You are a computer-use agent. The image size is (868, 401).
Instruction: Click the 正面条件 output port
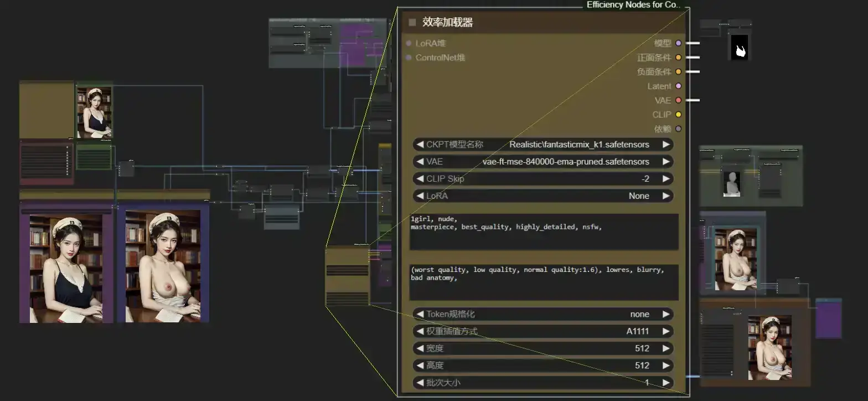pyautogui.click(x=678, y=58)
